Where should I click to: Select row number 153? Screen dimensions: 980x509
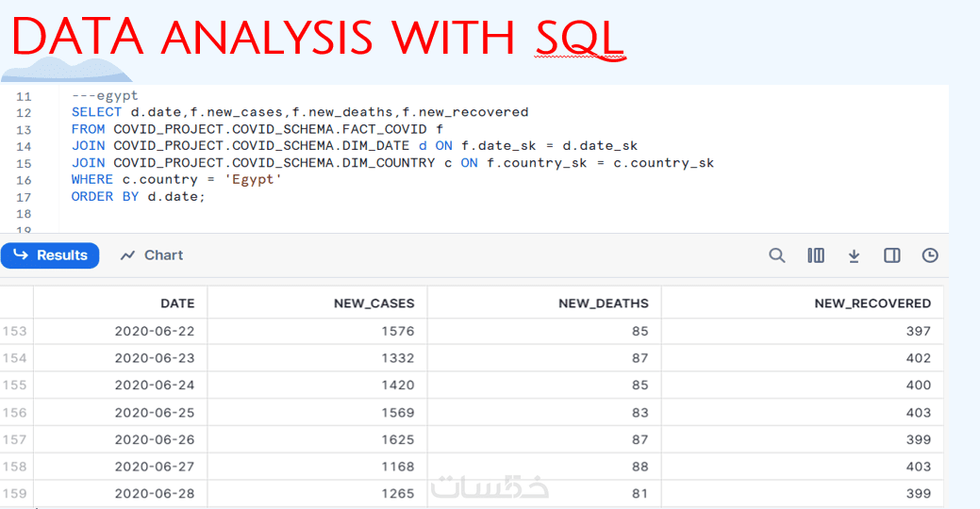pyautogui.click(x=14, y=331)
